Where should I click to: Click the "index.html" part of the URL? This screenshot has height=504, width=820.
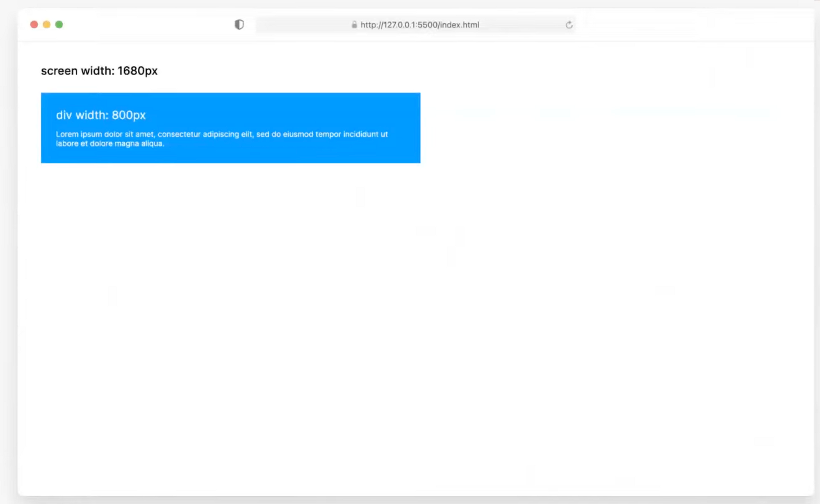click(459, 25)
